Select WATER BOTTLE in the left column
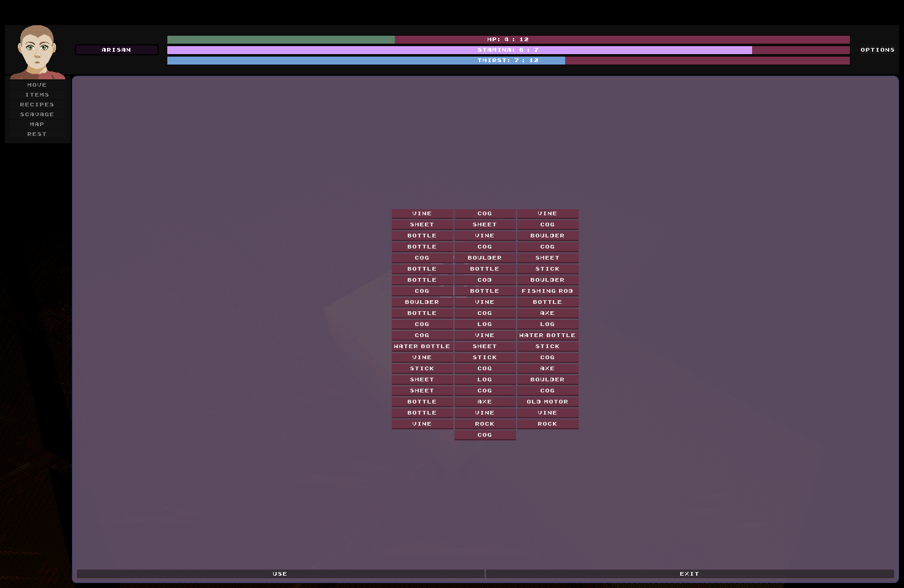The width and height of the screenshot is (904, 588). click(422, 346)
